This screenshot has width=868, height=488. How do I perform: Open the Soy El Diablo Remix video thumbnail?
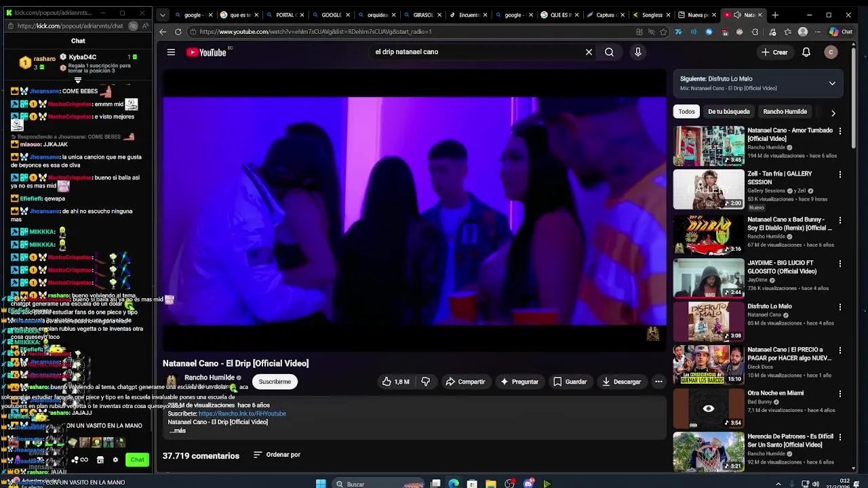[709, 235]
